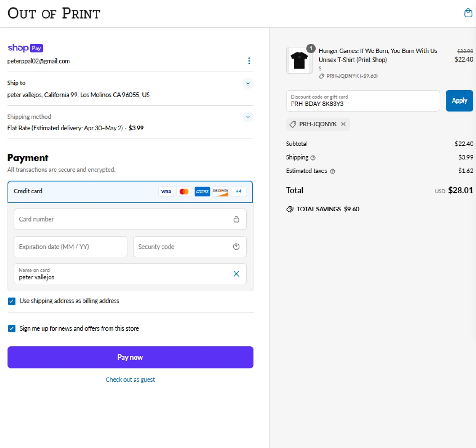
Task: Focus the Expiration date field
Action: (70, 247)
